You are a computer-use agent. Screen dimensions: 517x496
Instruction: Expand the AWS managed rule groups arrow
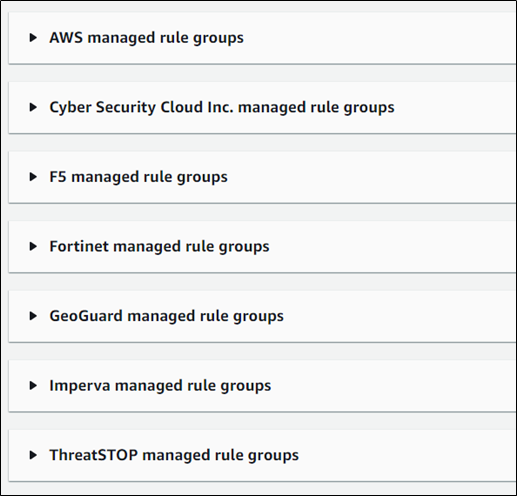[x=33, y=37]
